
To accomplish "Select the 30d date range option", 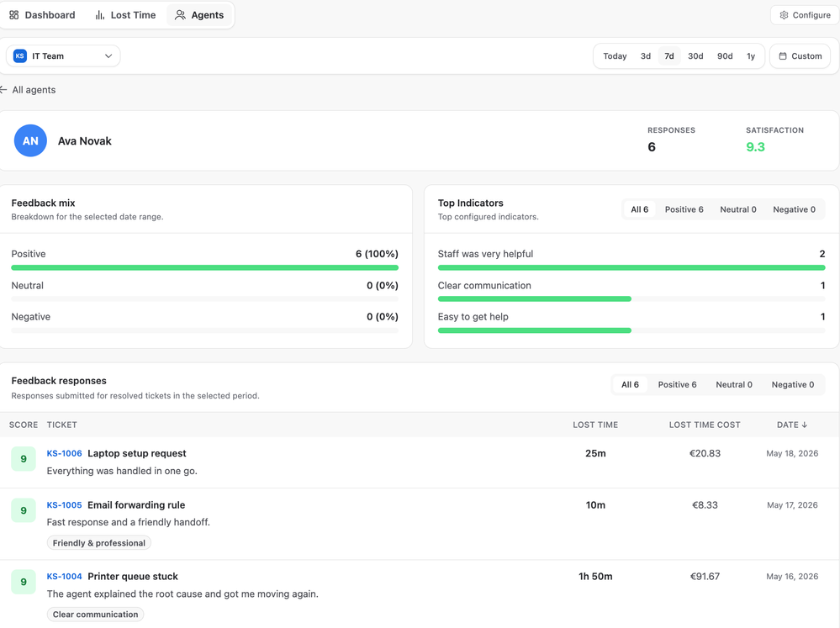I will (695, 55).
